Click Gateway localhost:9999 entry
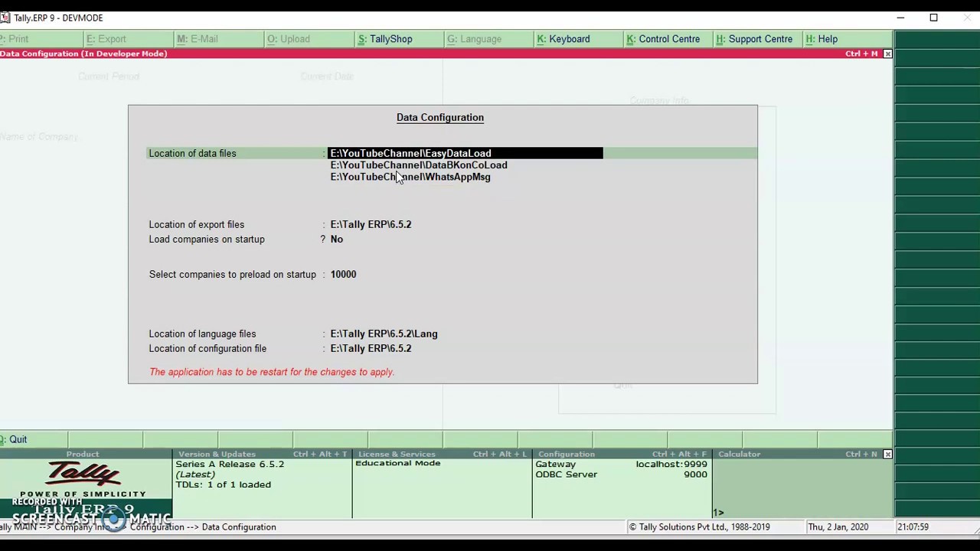The image size is (980, 551). point(621,465)
